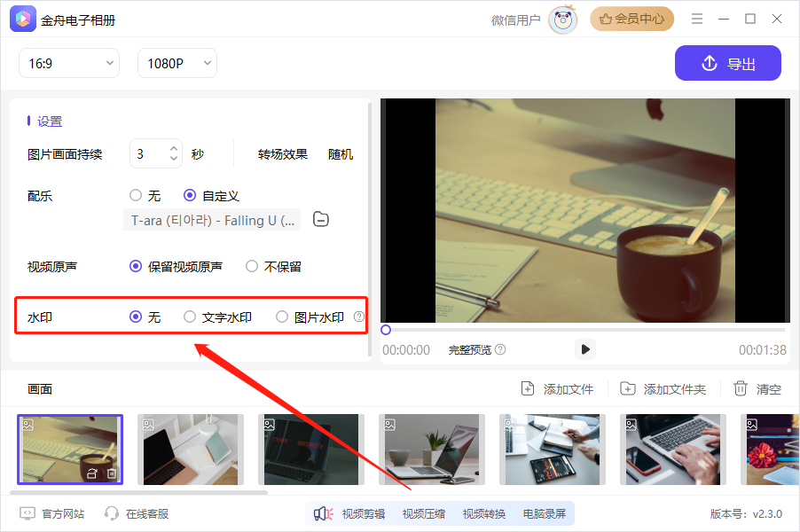Select 无 for background music

pos(135,195)
